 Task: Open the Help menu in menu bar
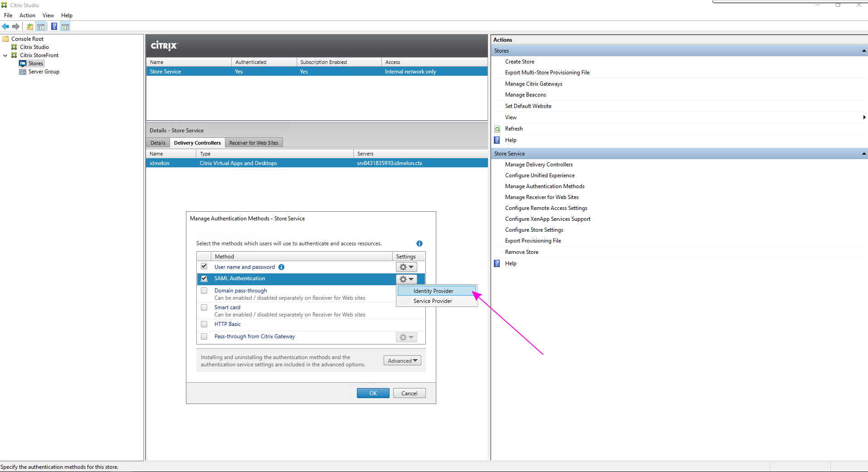tap(67, 15)
